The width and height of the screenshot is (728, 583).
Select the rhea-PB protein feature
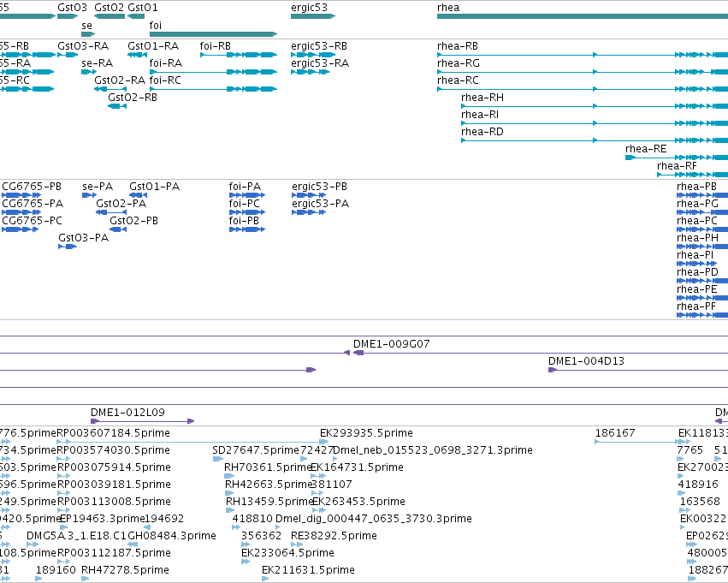click(x=702, y=195)
